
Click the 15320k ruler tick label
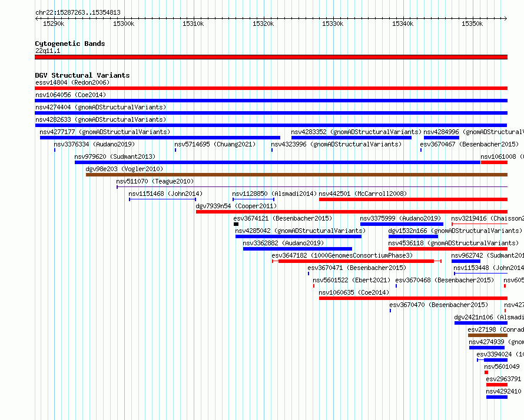[x=263, y=24]
